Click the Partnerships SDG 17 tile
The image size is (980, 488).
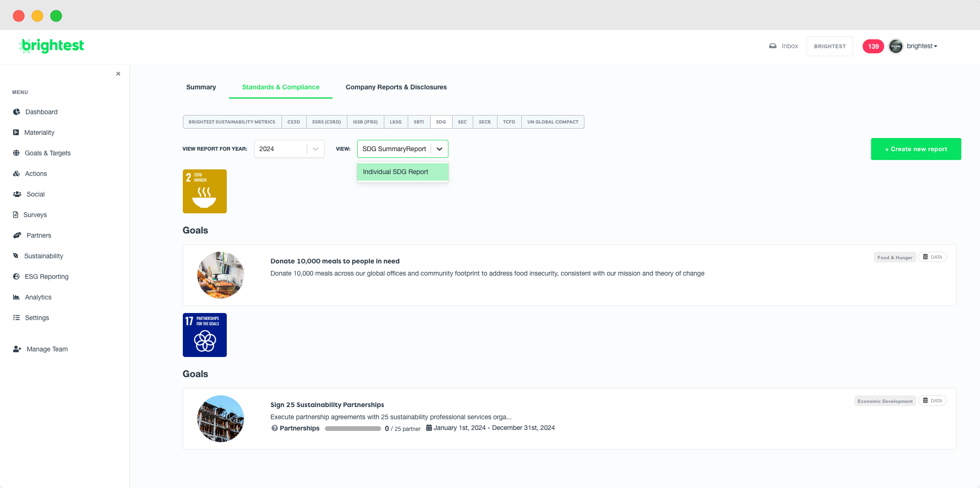point(205,335)
